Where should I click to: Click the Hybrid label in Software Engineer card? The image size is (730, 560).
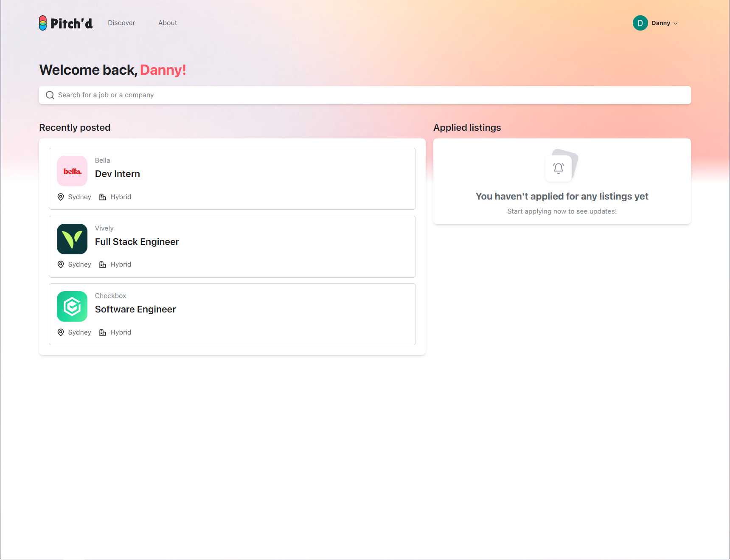pos(121,332)
